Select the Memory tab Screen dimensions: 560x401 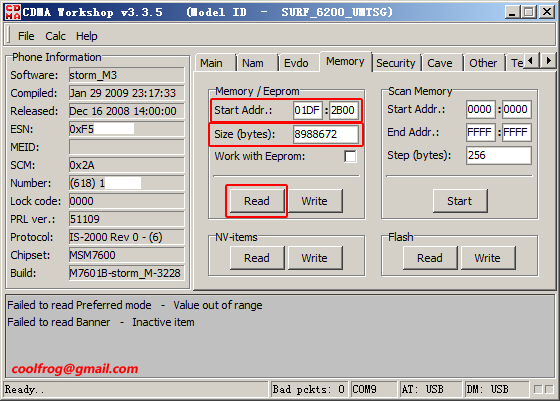pos(345,61)
